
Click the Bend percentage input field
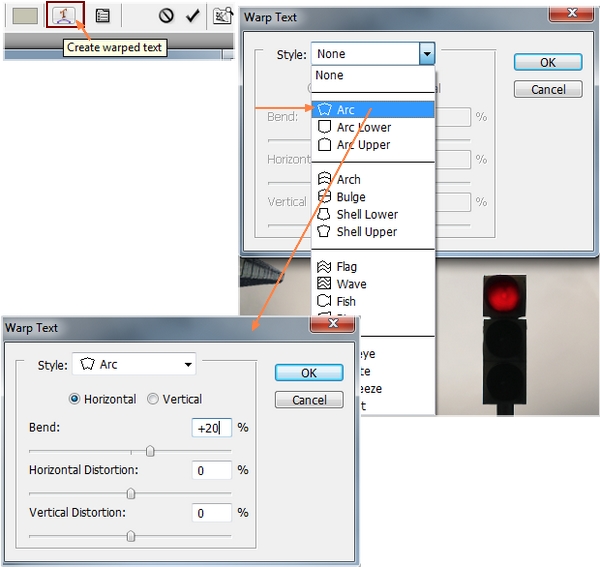(x=212, y=428)
